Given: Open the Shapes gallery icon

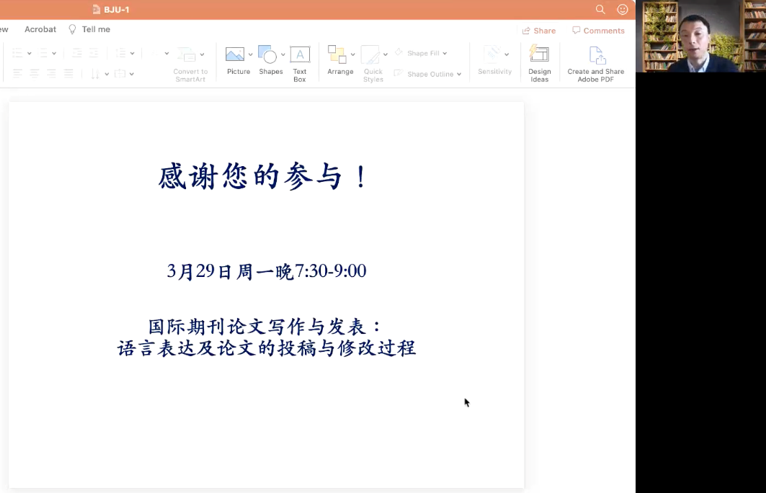Looking at the screenshot, I should 268,54.
